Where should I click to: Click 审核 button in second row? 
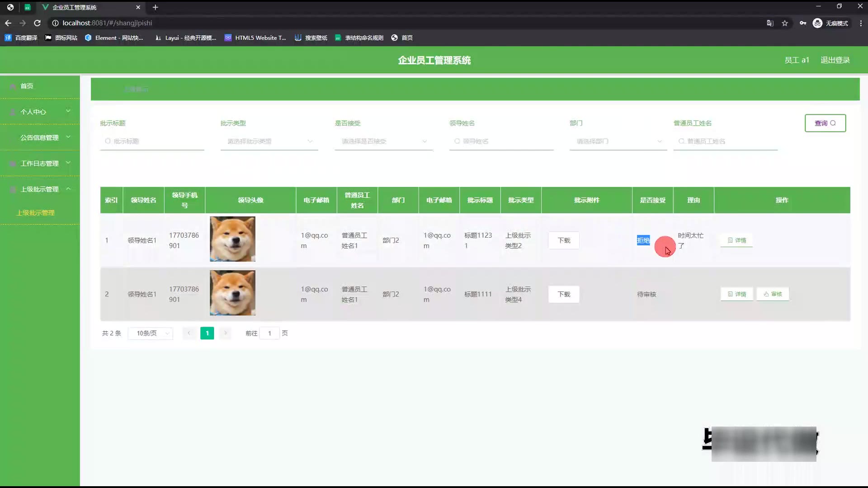tap(773, 294)
